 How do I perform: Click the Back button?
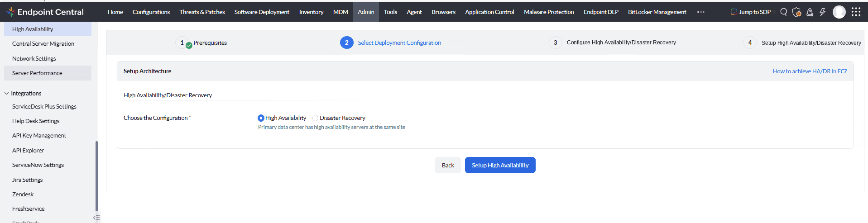(448, 165)
